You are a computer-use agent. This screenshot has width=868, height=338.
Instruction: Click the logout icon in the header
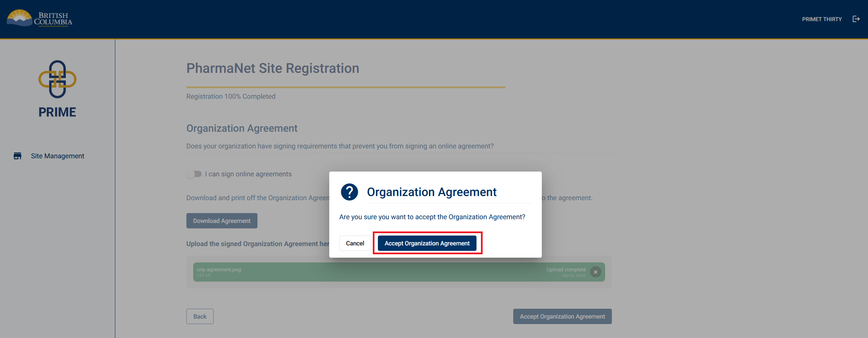(856, 19)
